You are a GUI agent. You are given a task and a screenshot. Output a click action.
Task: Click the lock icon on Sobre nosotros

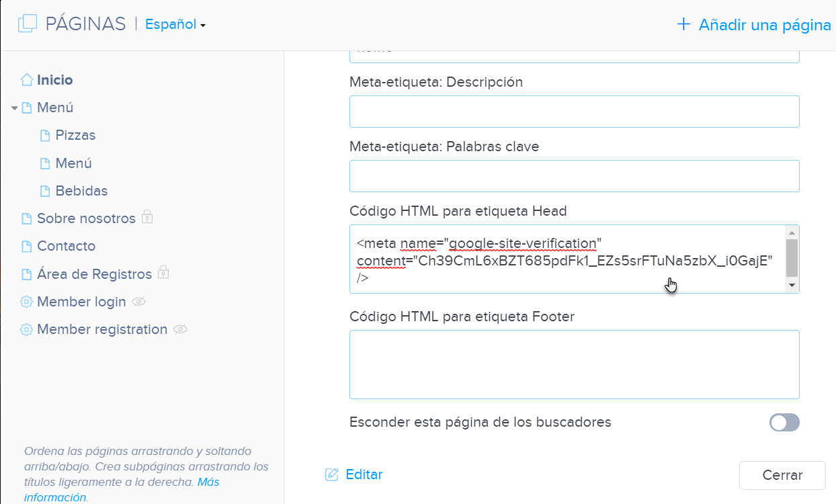tap(148, 218)
